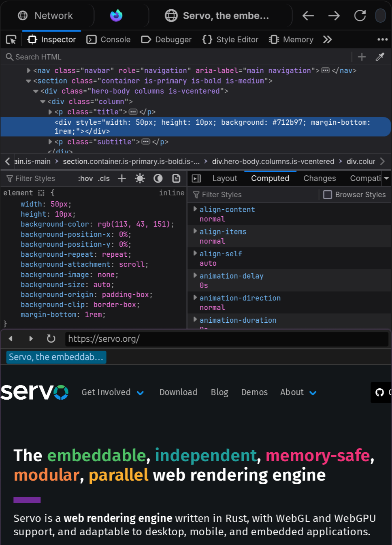
Task: Switch to the Layout panel tab
Action: coord(224,179)
